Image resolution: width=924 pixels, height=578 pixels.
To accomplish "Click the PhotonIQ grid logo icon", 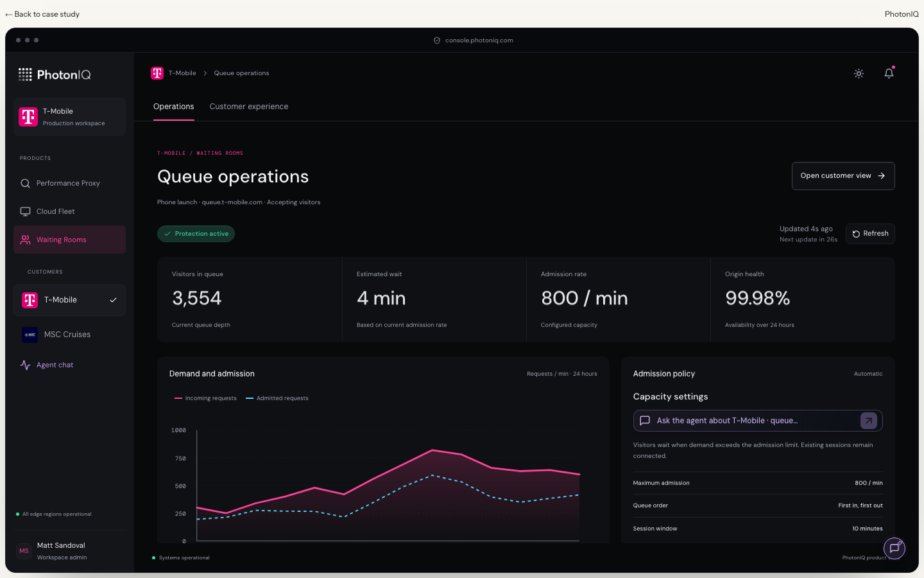I will 25,74.
